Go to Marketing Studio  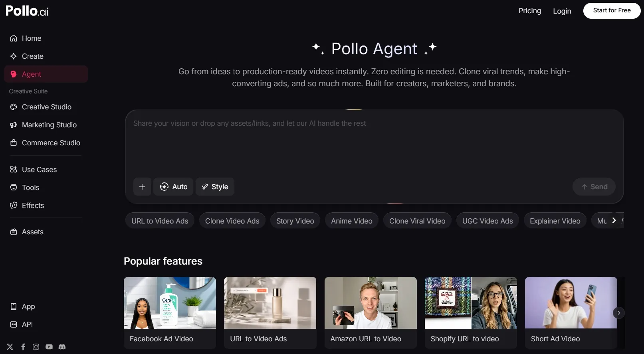[46, 125]
